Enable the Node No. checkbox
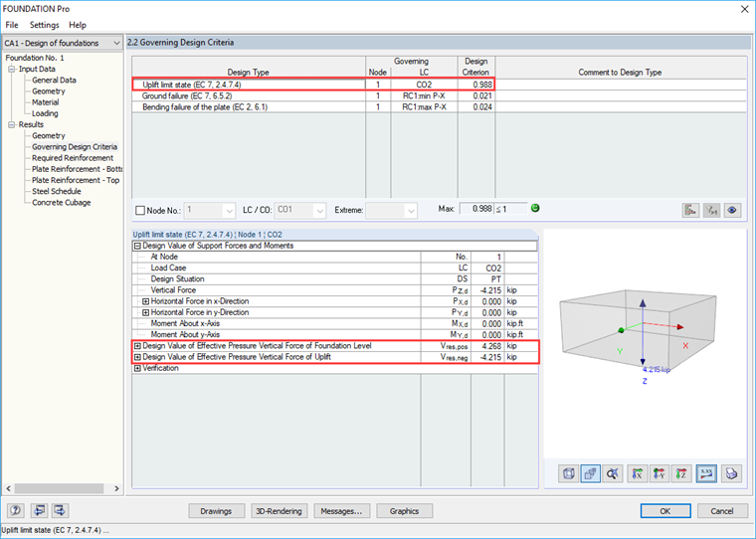Image resolution: width=756 pixels, height=539 pixels. pos(140,210)
